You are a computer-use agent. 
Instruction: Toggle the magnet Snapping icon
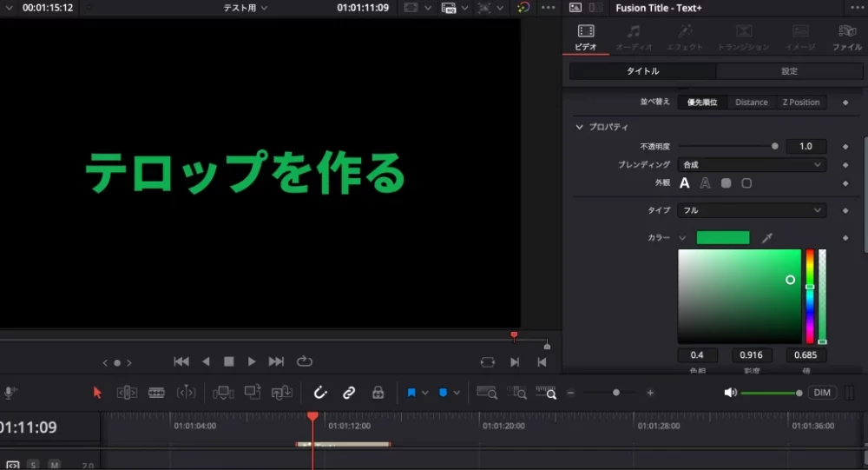tap(319, 393)
